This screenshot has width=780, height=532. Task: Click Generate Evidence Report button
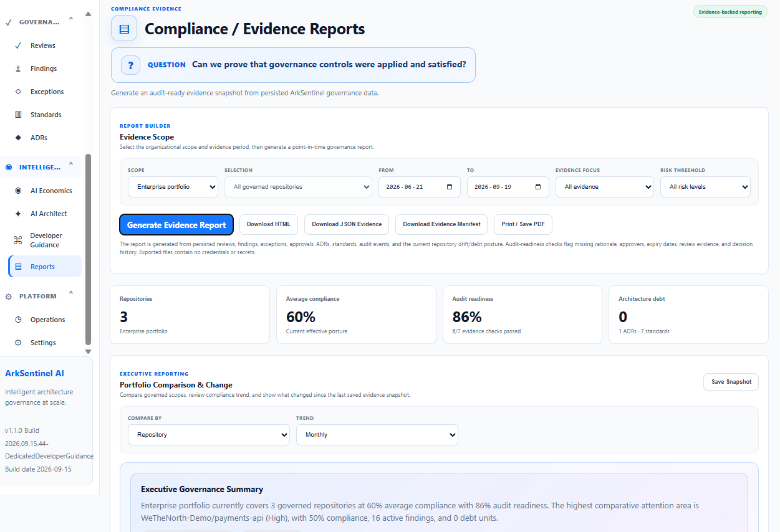pos(176,225)
